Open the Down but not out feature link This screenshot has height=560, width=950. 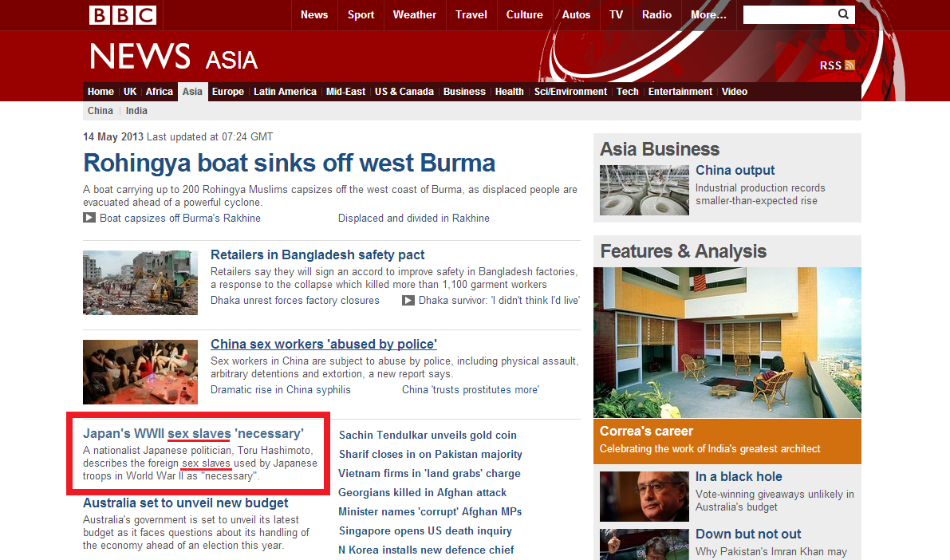(x=748, y=534)
